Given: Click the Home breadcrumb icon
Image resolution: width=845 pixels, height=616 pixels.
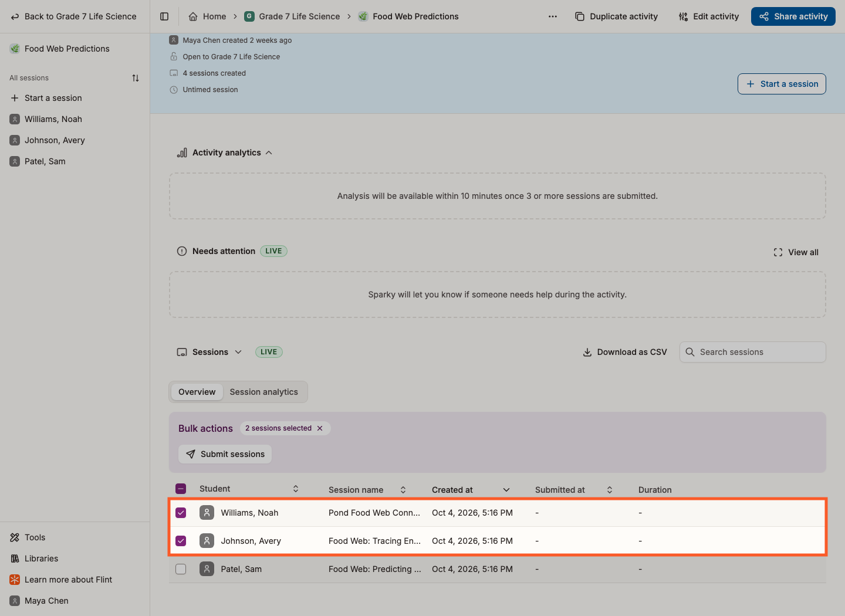Looking at the screenshot, I should [193, 16].
